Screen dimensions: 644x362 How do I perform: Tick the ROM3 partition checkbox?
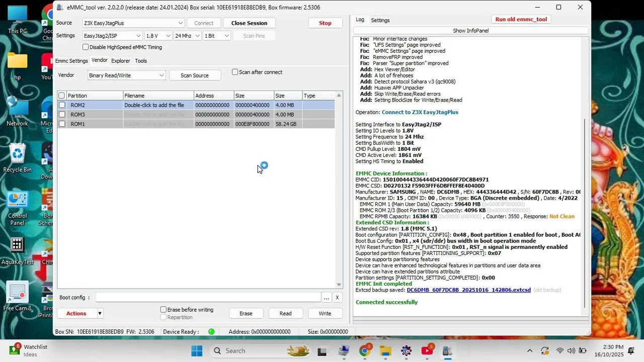62,115
